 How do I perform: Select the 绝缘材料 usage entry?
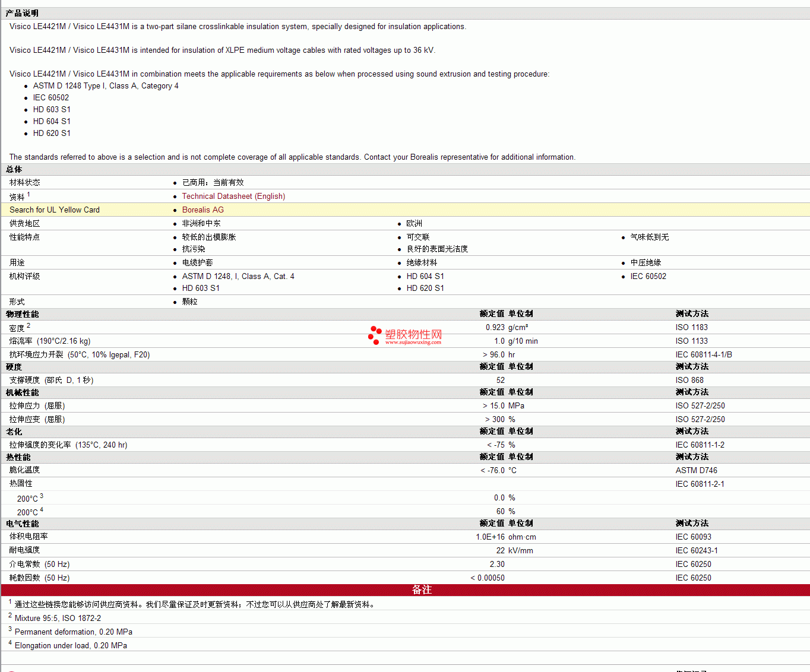(422, 263)
